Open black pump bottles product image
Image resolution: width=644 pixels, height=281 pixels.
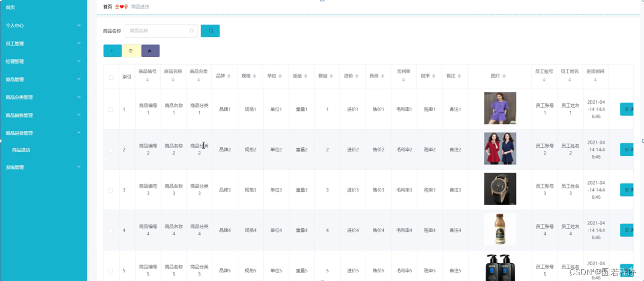pyautogui.click(x=500, y=267)
